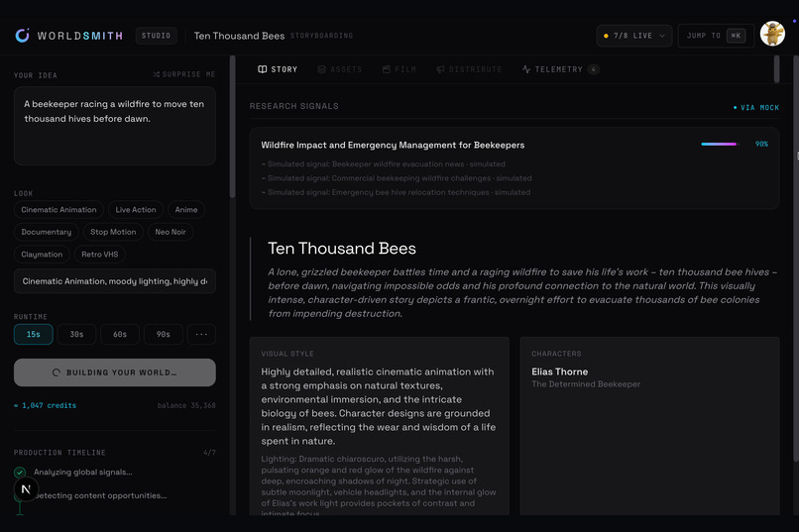Choose the 30s runtime option
The width and height of the screenshot is (799, 532).
(x=76, y=335)
